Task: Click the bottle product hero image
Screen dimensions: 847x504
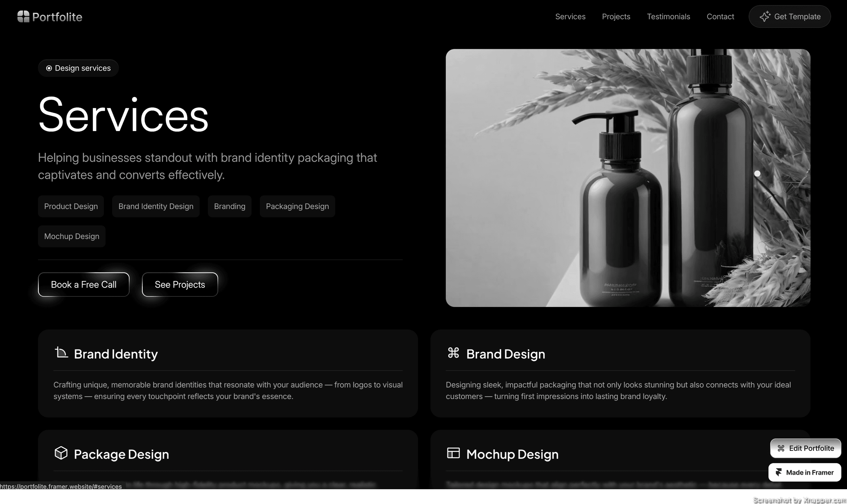Action: pos(628,178)
